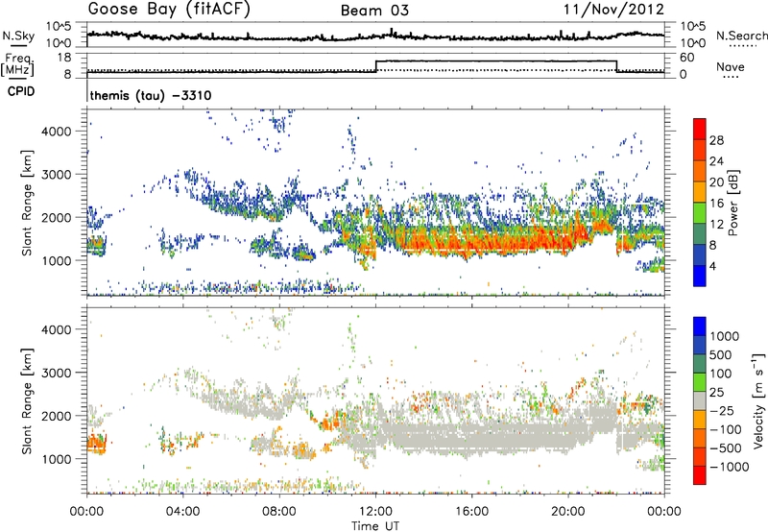Viewport: 768px width, 532px height.
Task: Click the "themis (tau) -3310" text
Action: (x=151, y=95)
